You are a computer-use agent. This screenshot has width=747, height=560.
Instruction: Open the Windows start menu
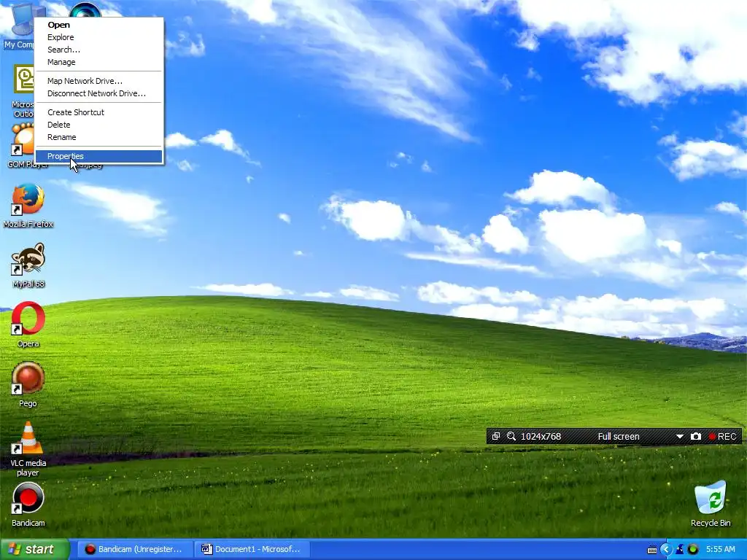pos(35,549)
